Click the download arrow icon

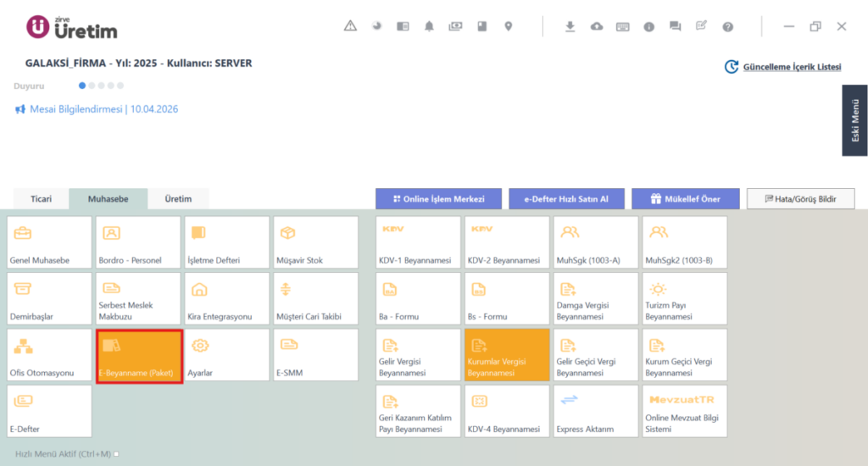click(x=570, y=26)
